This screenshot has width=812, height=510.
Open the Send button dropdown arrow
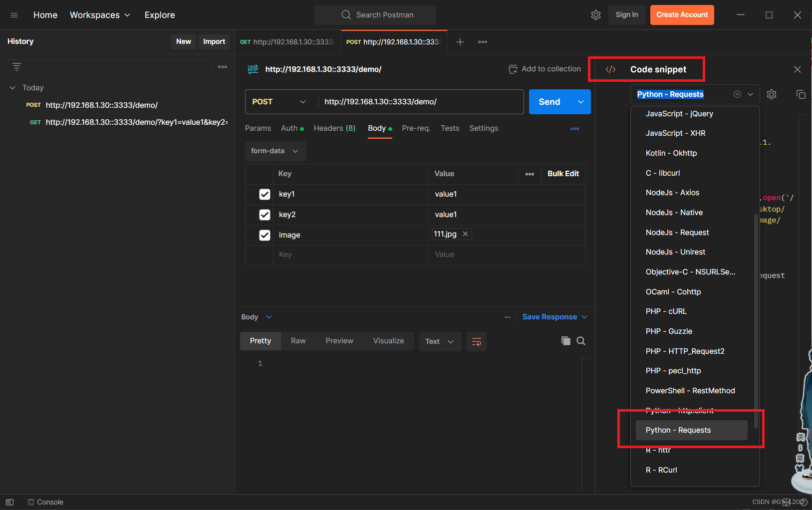(581, 102)
